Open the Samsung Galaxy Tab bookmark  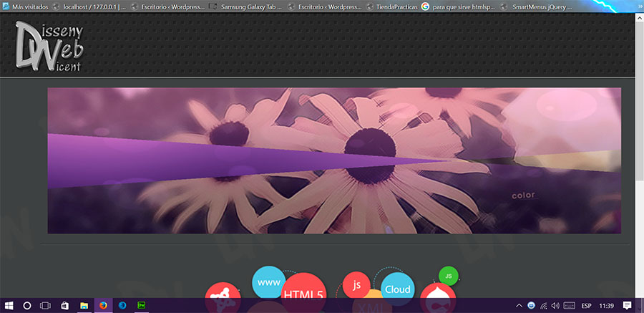245,6
